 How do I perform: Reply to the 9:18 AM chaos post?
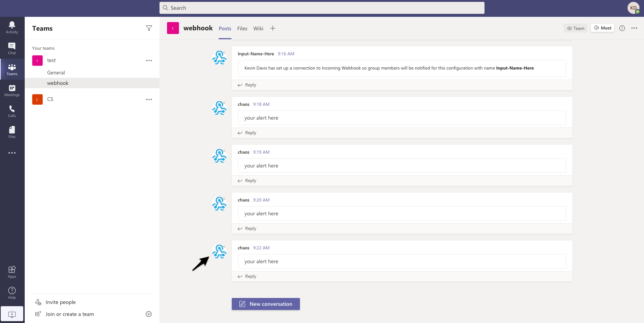point(247,133)
